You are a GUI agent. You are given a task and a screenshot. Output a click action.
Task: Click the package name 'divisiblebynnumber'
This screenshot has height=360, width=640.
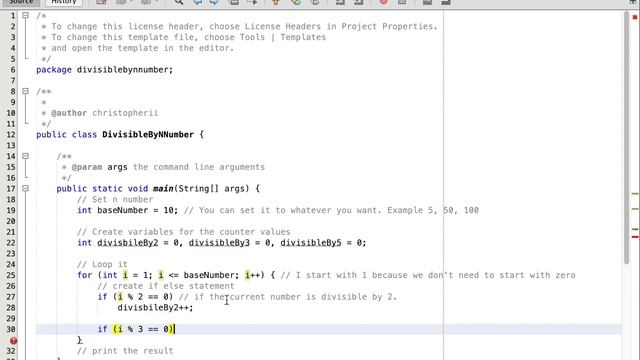pyautogui.click(x=122, y=70)
